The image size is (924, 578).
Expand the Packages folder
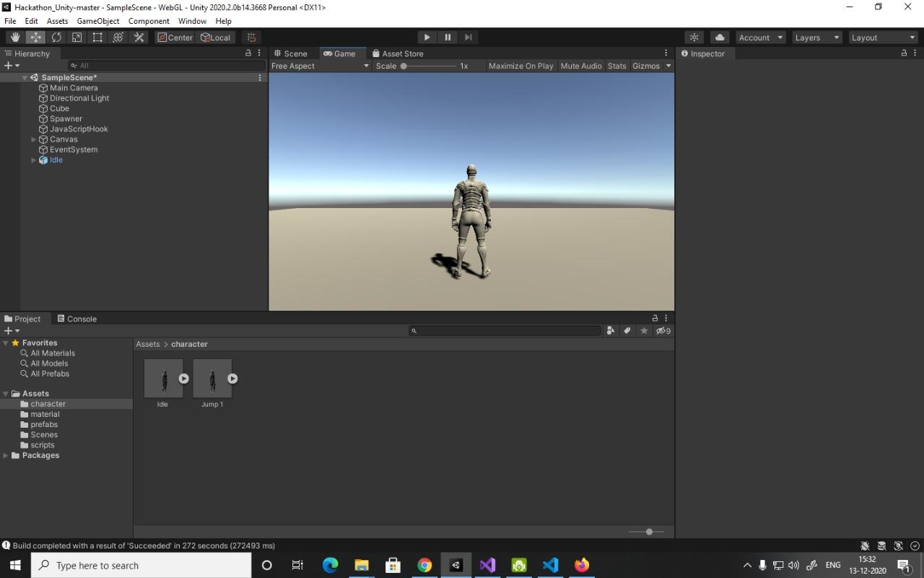tap(6, 456)
